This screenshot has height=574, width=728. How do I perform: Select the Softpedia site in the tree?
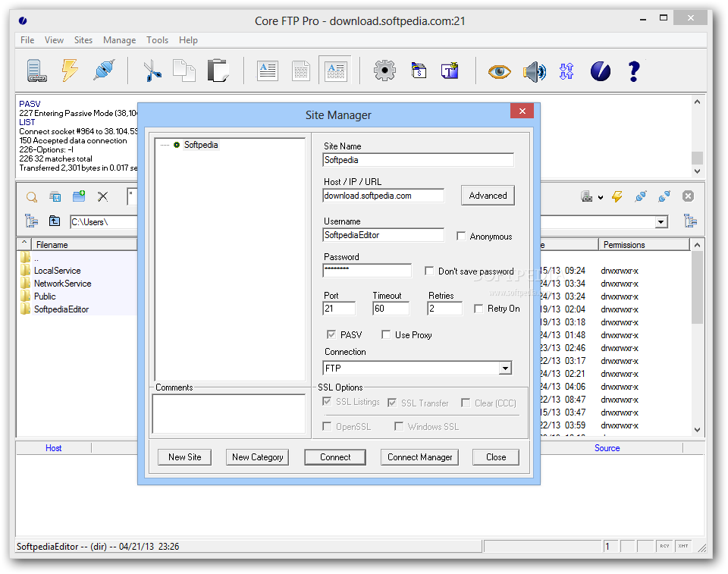pyautogui.click(x=201, y=145)
